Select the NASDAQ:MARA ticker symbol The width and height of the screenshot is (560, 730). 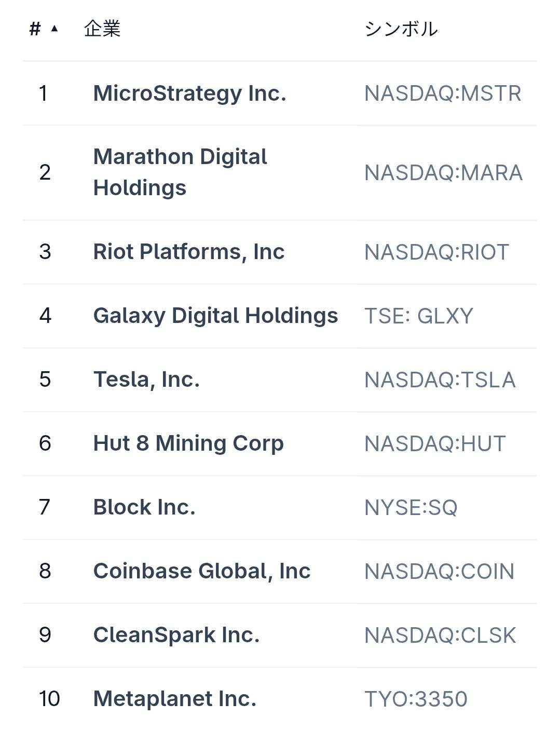click(443, 173)
